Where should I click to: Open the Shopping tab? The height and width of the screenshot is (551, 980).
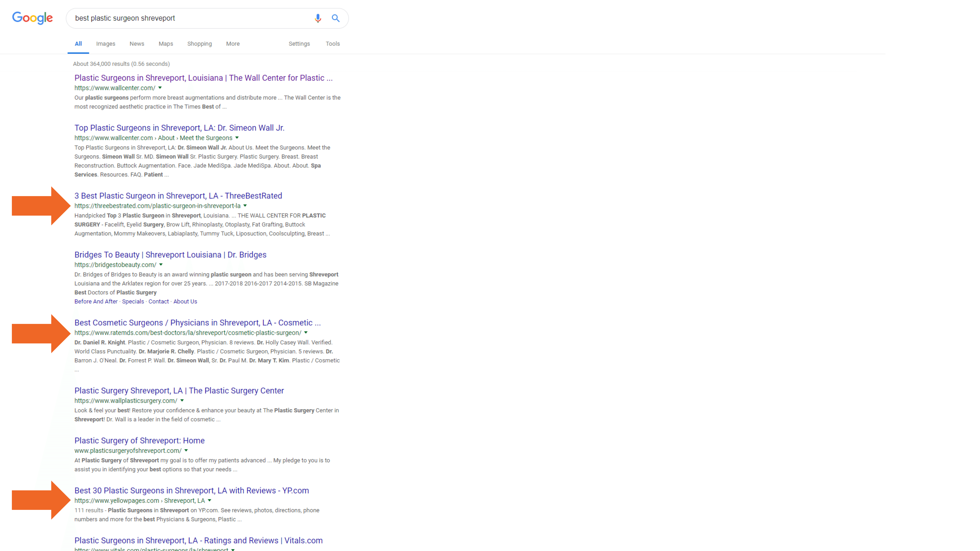pos(199,44)
